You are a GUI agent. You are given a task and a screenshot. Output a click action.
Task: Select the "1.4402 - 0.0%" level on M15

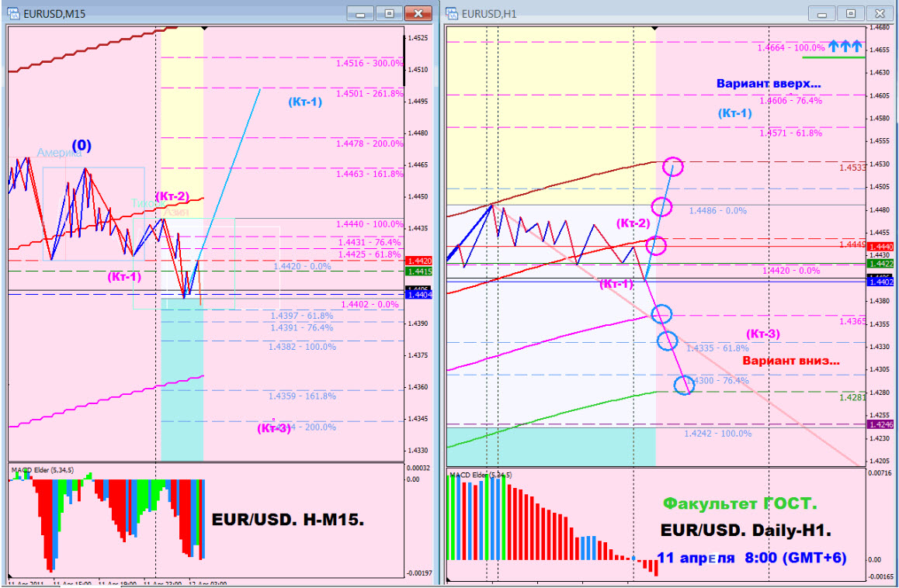[x=370, y=304]
